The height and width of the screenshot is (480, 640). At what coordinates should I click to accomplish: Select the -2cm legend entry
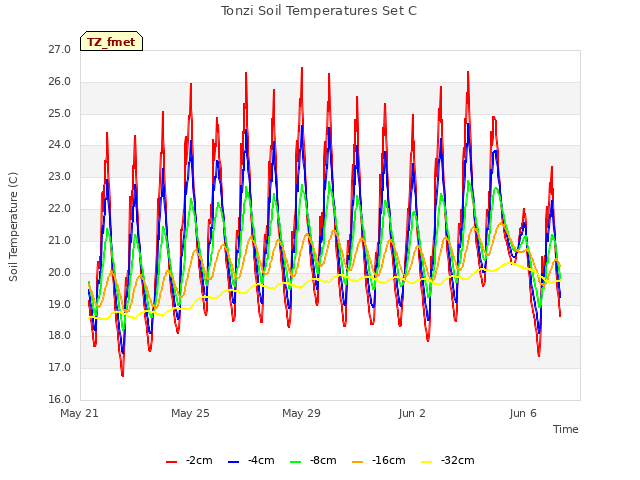coord(189,461)
